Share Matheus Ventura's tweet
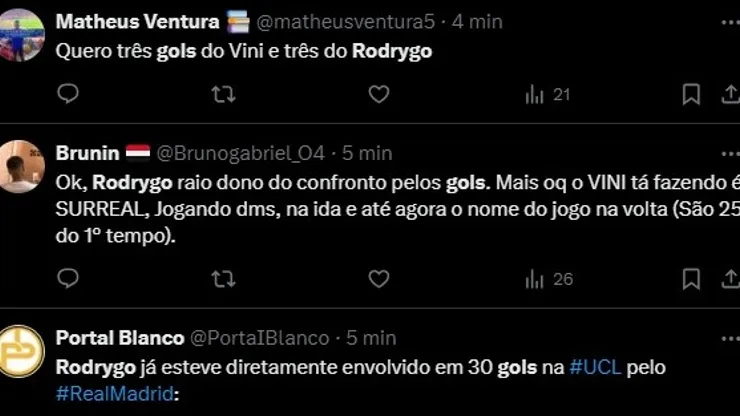Screen dimensions: 740x416 (730, 94)
